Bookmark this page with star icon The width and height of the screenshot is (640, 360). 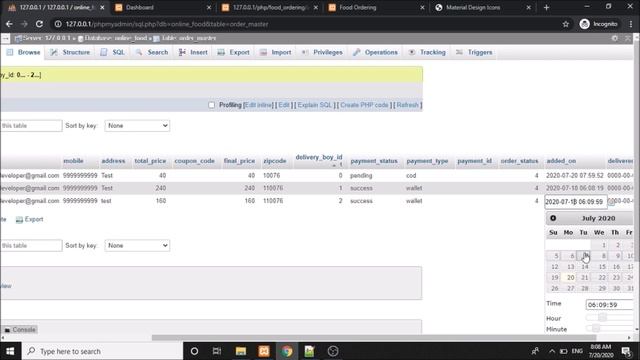click(x=566, y=24)
